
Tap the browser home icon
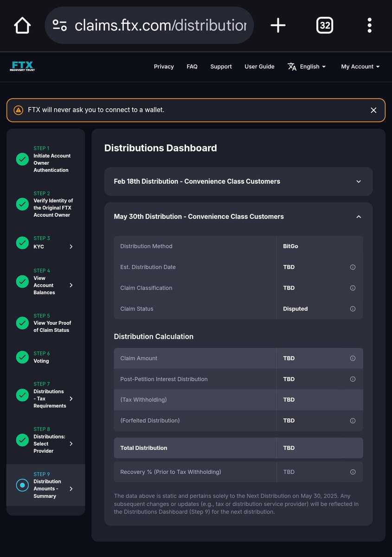(22, 25)
